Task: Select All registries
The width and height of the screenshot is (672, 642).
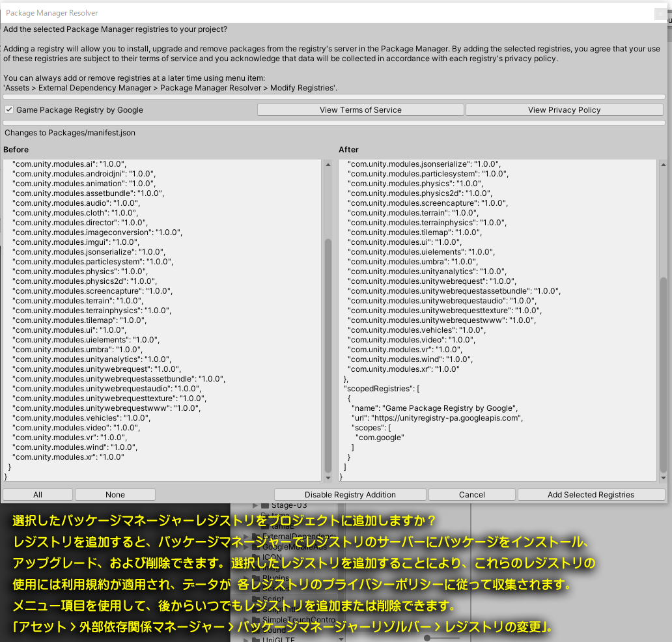Action: pos(38,495)
